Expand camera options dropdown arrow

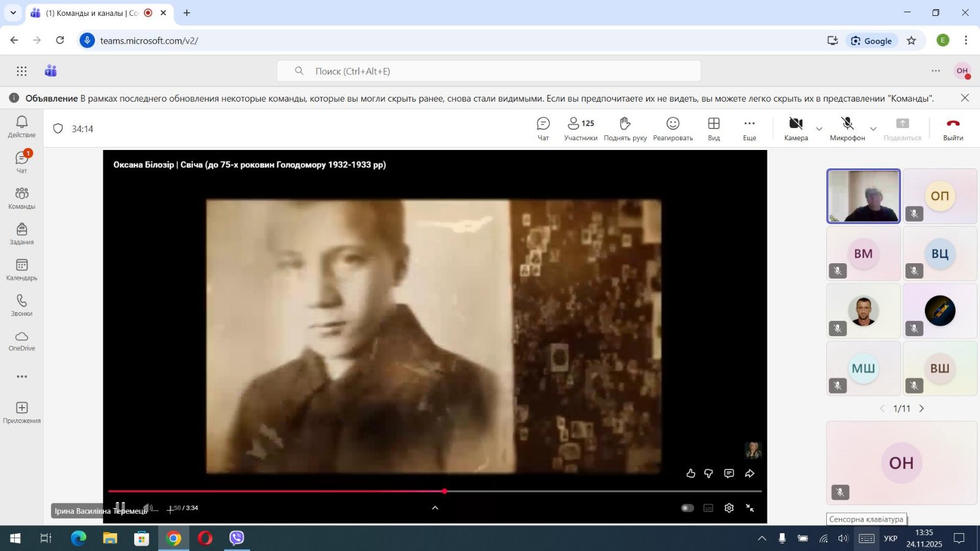point(819,129)
